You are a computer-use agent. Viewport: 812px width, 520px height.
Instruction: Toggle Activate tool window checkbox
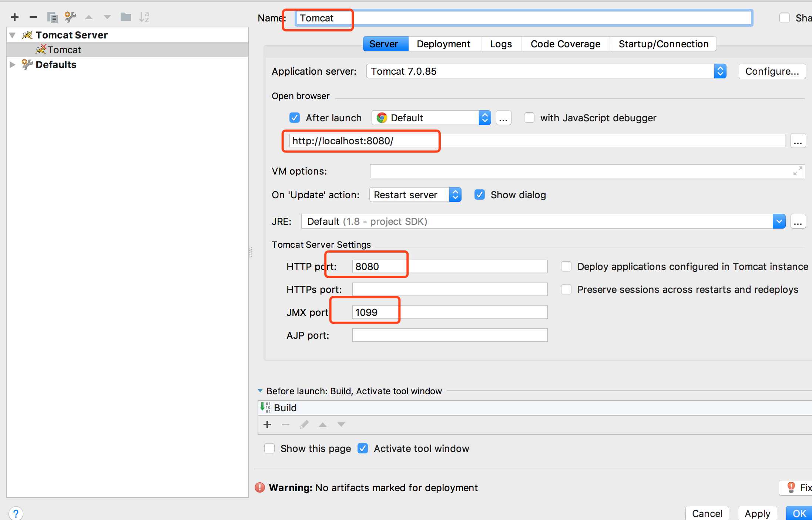(x=363, y=449)
